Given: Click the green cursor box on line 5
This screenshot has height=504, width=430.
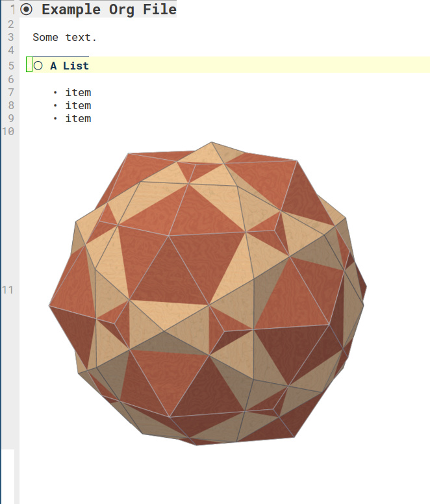Looking at the screenshot, I should click(x=29, y=66).
